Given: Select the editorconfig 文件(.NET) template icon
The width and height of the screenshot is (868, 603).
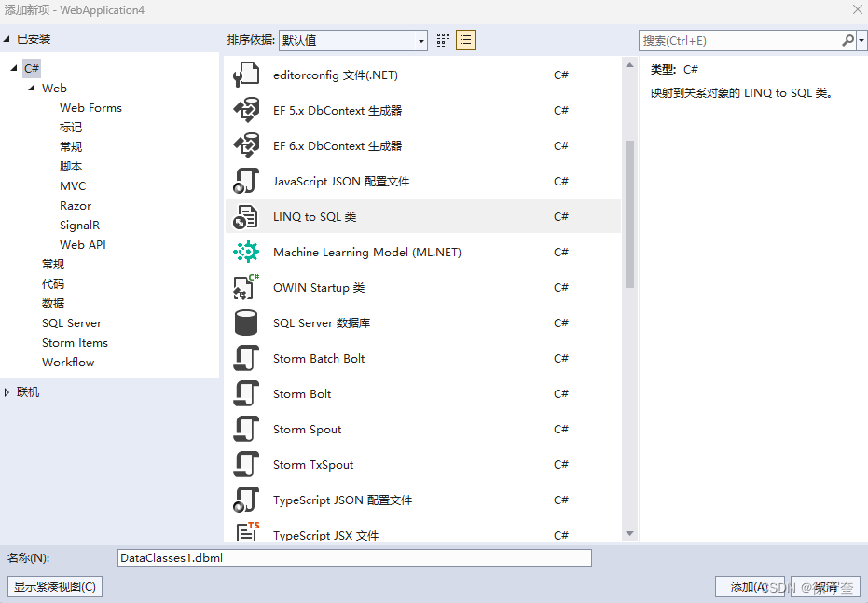Looking at the screenshot, I should [247, 75].
